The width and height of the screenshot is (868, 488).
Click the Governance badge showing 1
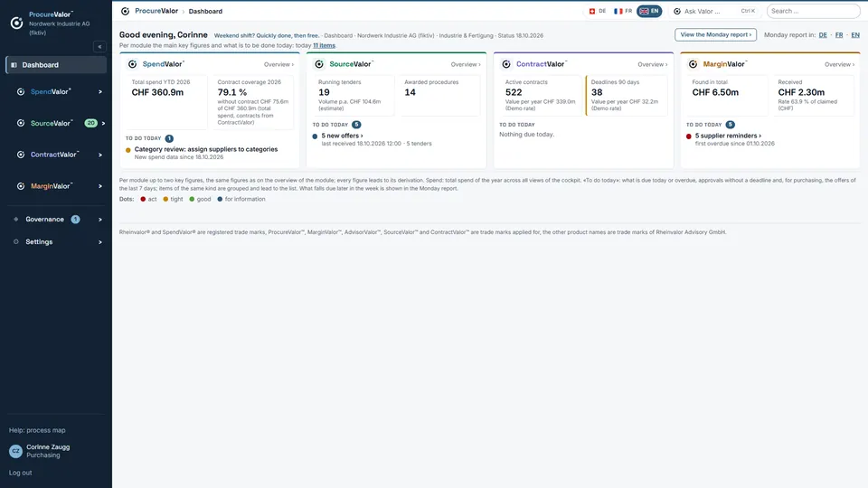point(75,220)
